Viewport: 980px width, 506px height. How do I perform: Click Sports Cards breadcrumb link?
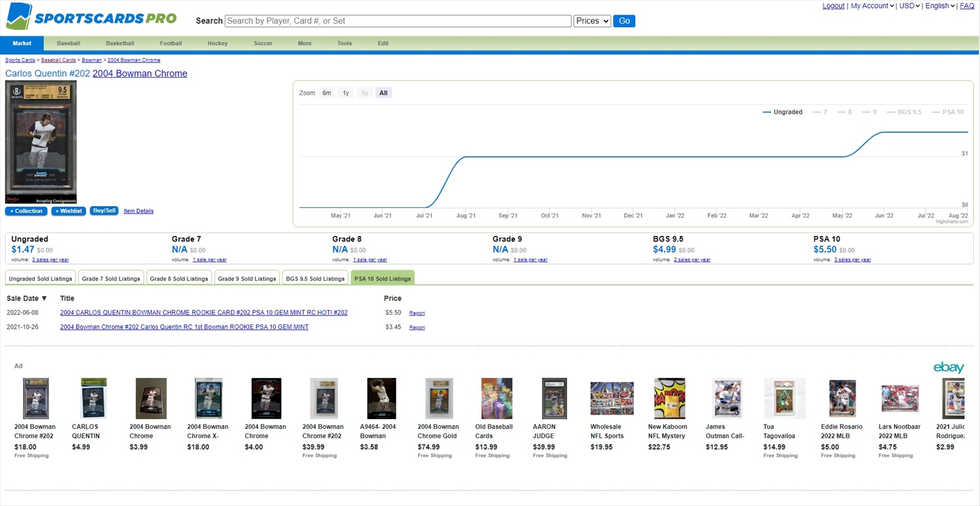20,60
